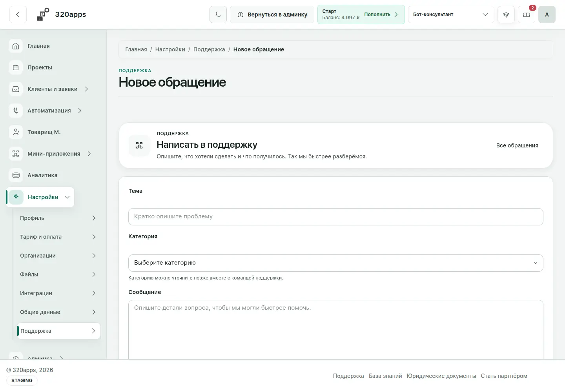Click Пополнить balance button
565x392 pixels.
pos(381,15)
